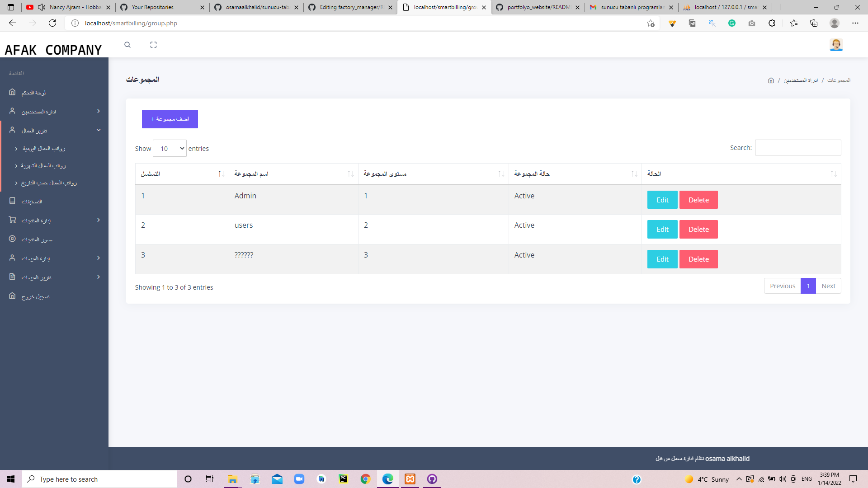Click Edit button for Admin group
This screenshot has height=488, width=868.
tap(662, 200)
